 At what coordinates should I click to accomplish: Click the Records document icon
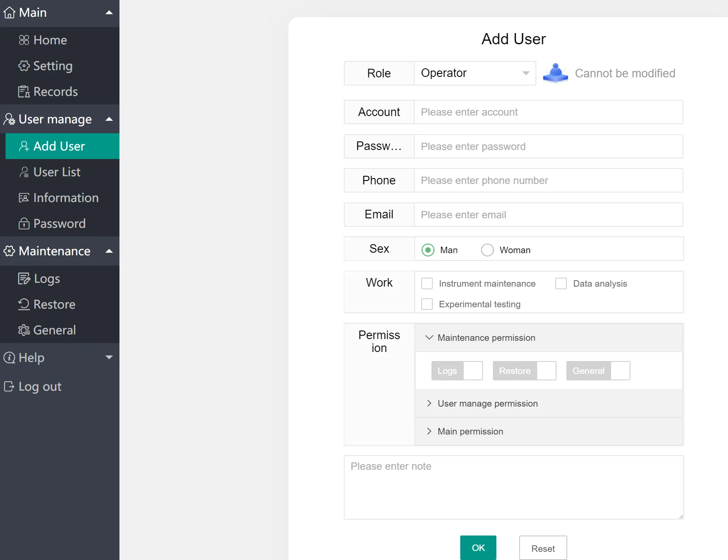pos(24,92)
